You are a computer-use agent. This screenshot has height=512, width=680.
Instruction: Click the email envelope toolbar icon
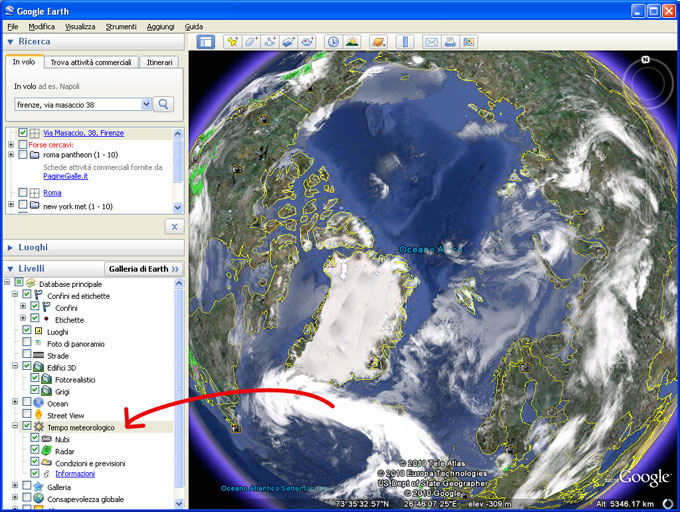click(431, 42)
